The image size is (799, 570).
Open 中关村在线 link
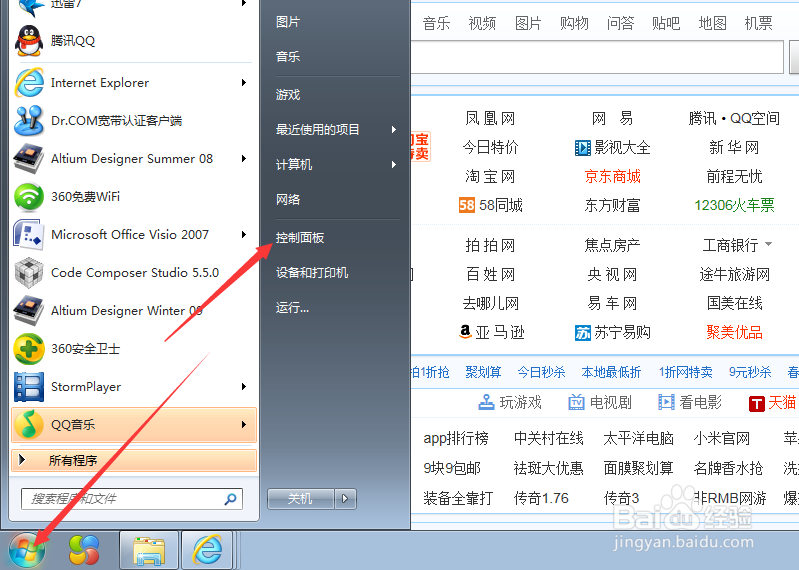point(548,439)
